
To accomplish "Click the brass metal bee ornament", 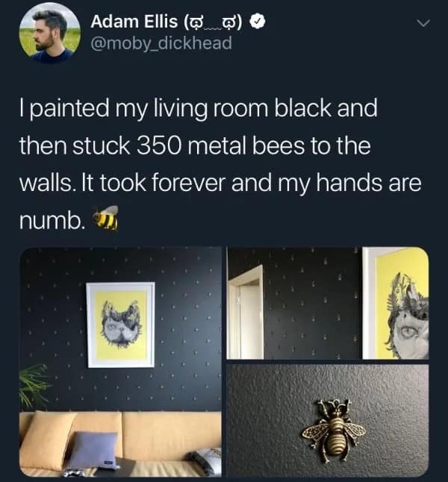I will click(335, 430).
